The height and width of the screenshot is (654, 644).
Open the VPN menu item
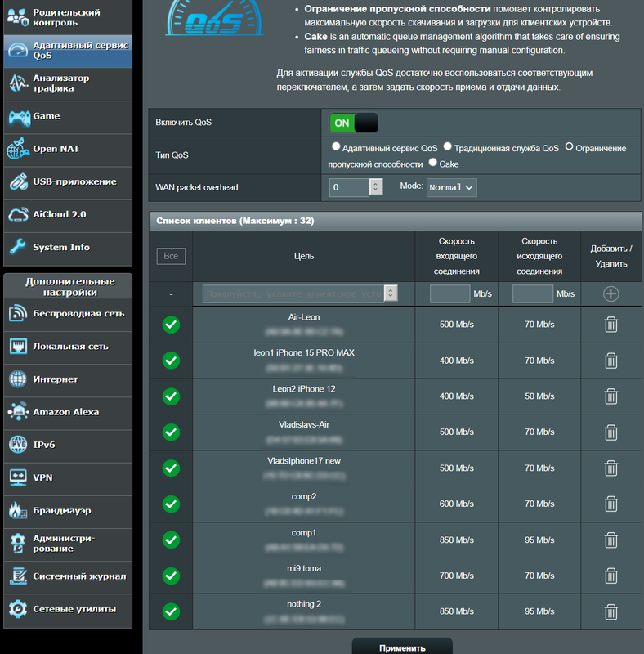pyautogui.click(x=68, y=477)
